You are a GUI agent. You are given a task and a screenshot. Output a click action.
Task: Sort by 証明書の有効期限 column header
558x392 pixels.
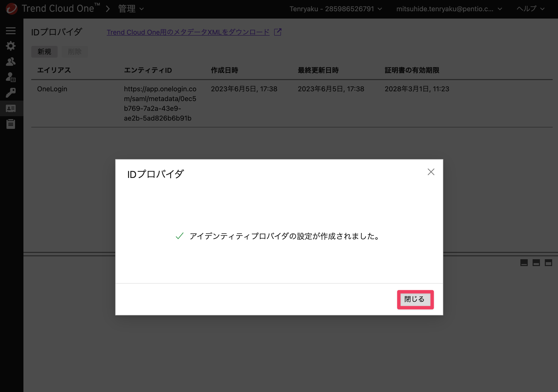(x=412, y=70)
